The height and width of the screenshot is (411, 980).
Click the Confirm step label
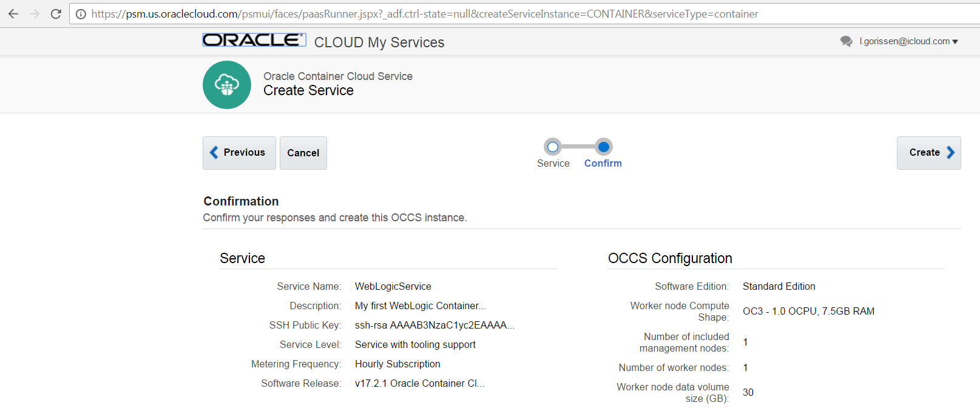click(603, 164)
